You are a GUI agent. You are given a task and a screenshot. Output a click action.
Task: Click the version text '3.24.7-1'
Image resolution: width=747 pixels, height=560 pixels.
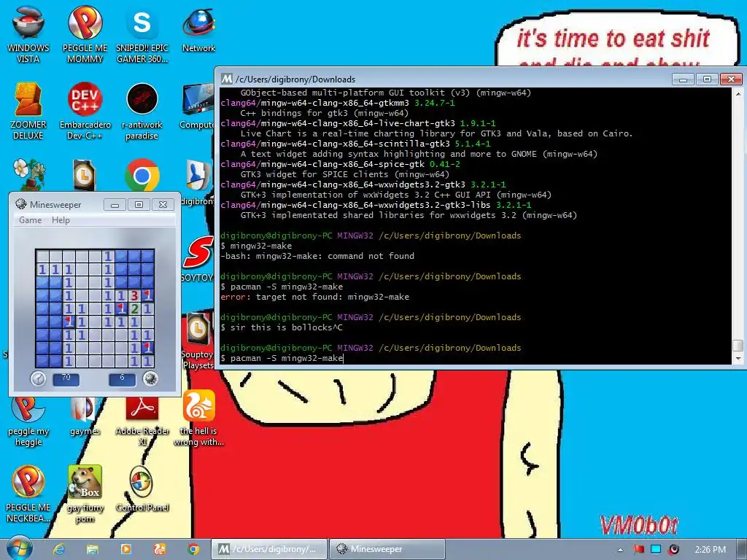pyautogui.click(x=435, y=103)
